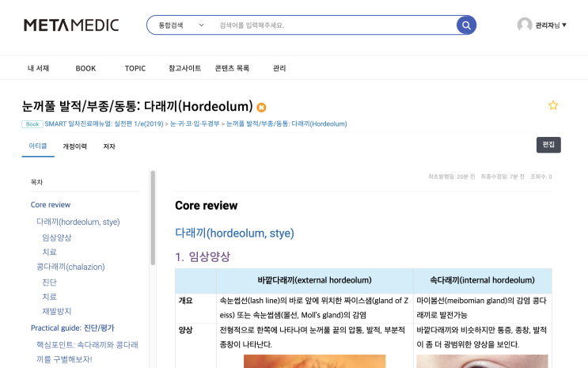Click the blue search magnifier button
588x368 pixels.
(x=466, y=25)
